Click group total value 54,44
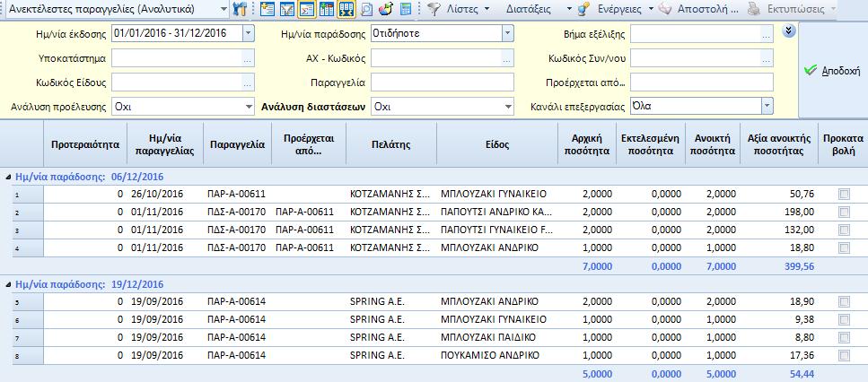 pos(802,374)
